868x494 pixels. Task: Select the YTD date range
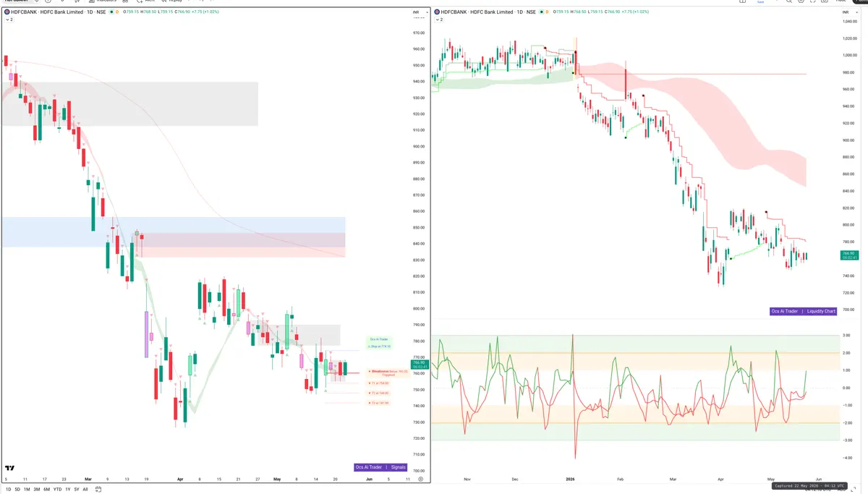pyautogui.click(x=58, y=490)
